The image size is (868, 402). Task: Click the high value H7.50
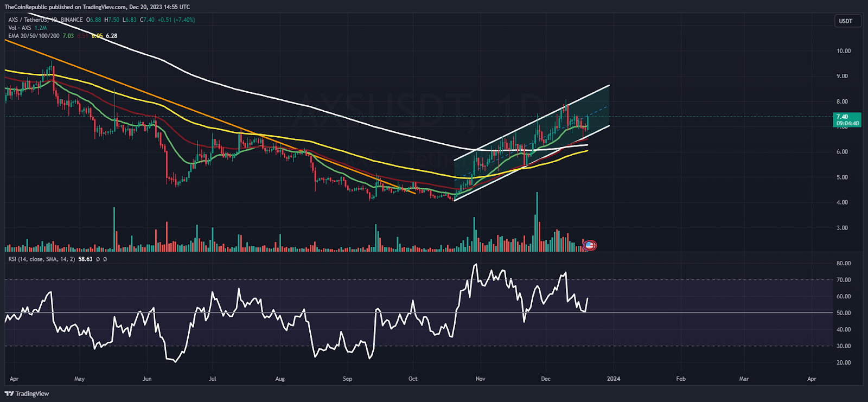tap(112, 20)
